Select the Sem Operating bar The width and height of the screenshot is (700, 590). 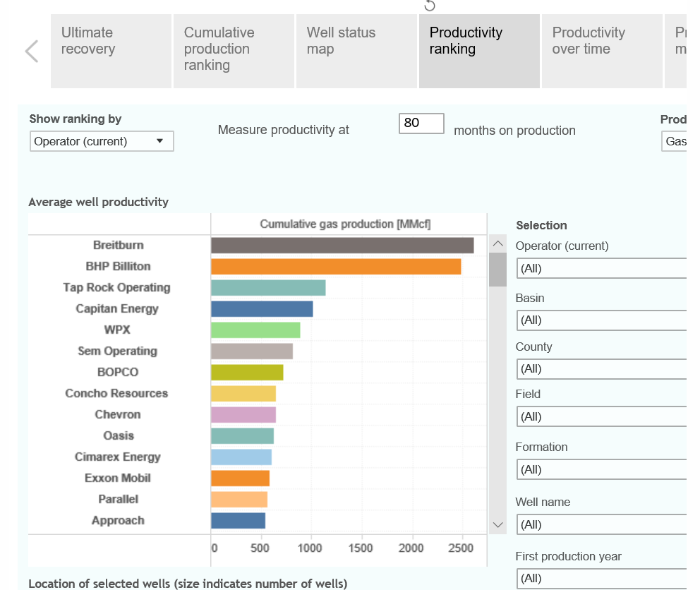point(252,351)
